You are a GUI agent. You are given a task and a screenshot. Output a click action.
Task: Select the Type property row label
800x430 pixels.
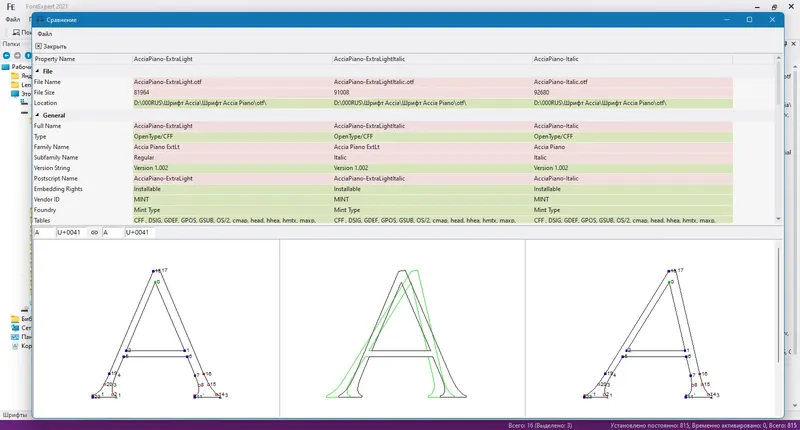40,137
